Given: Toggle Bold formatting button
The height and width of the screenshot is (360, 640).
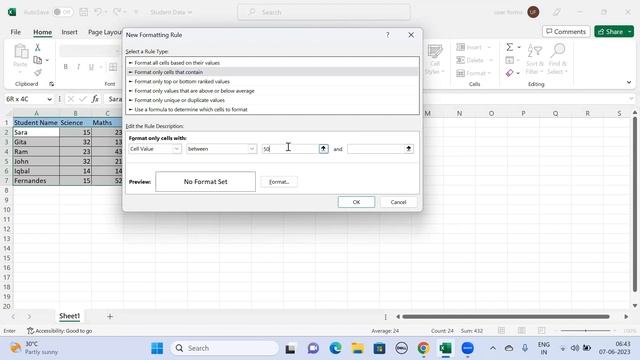Looking at the screenshot, I should tap(65, 67).
